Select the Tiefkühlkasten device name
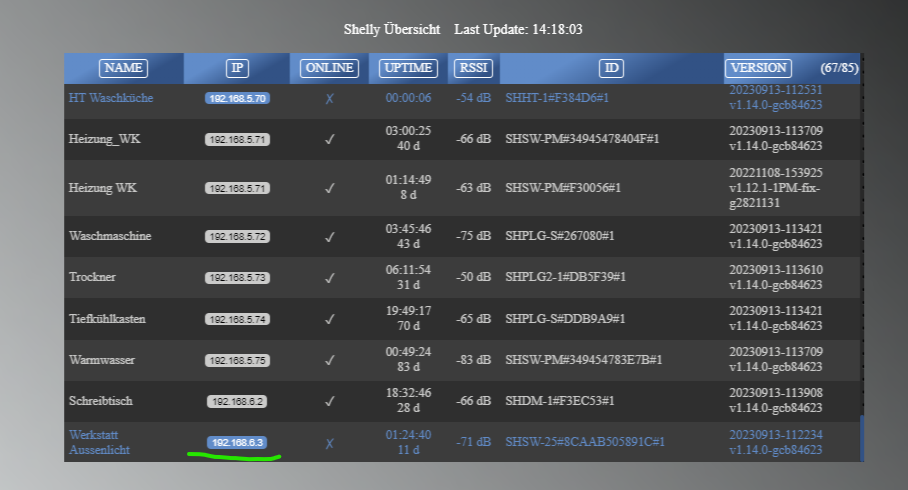The height and width of the screenshot is (490, 908). point(107,319)
